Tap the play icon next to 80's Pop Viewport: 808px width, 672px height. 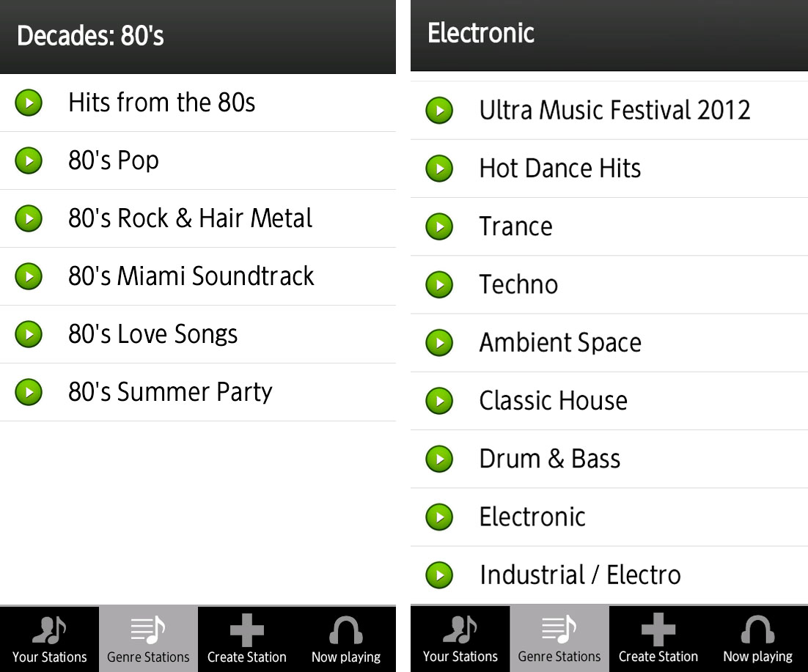pyautogui.click(x=29, y=160)
